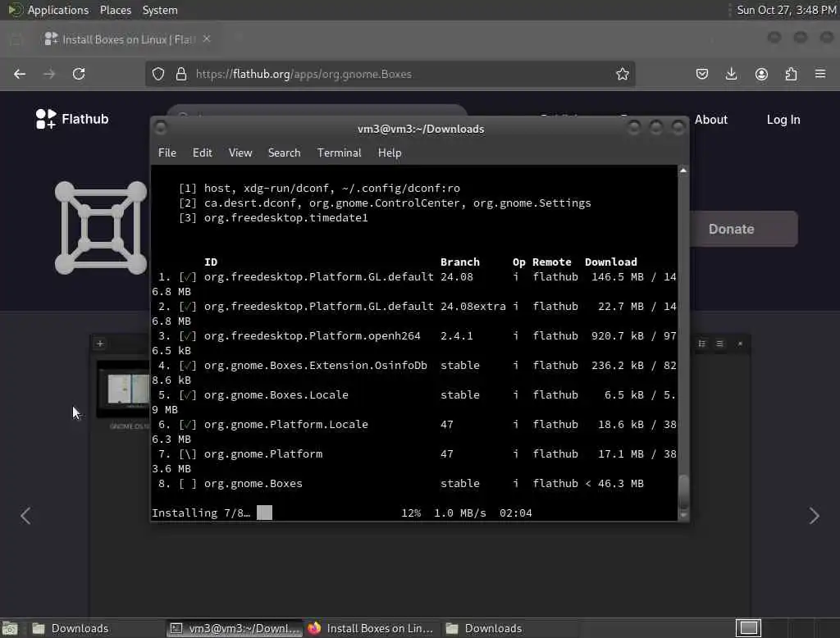The image size is (840, 638).
Task: Open the Pocket save icon
Action: tap(702, 74)
